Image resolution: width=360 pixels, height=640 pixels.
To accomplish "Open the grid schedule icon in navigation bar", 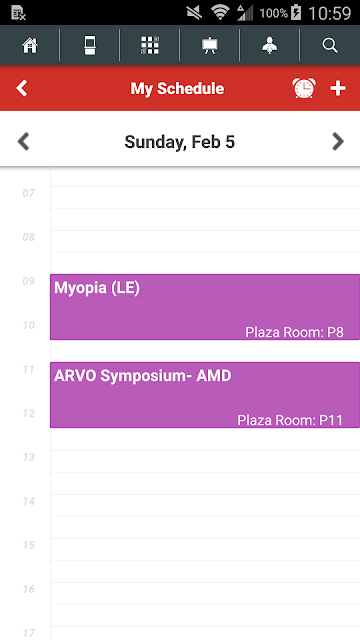I will click(150, 45).
